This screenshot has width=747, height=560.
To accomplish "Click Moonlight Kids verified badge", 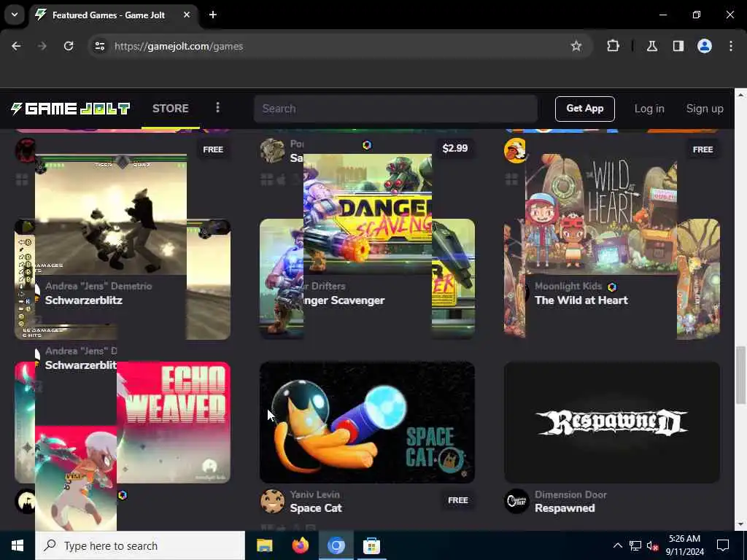I will click(612, 287).
